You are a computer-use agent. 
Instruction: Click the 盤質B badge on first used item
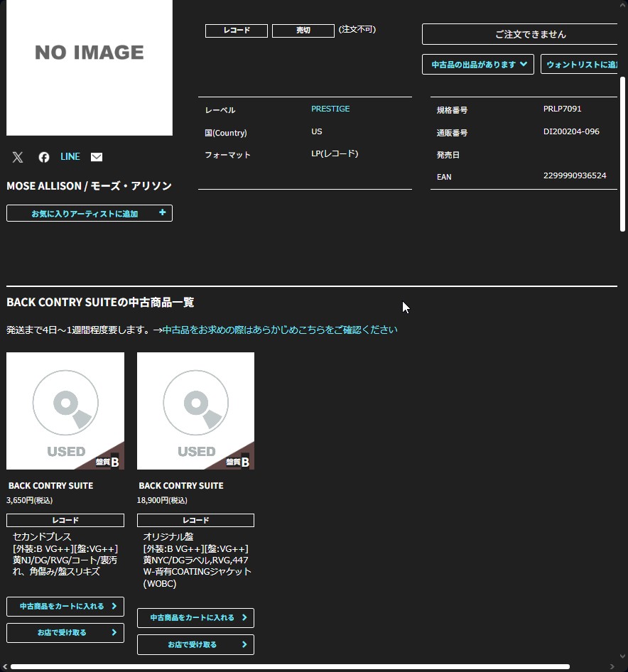[108, 462]
